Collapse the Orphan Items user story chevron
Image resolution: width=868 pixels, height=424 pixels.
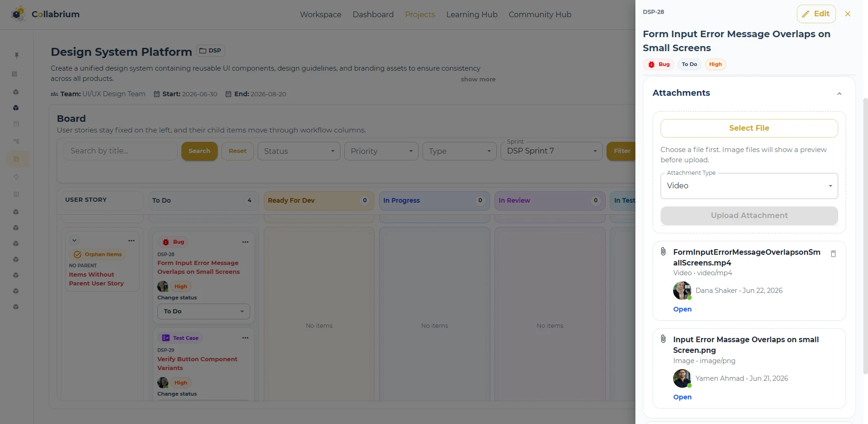(x=74, y=240)
